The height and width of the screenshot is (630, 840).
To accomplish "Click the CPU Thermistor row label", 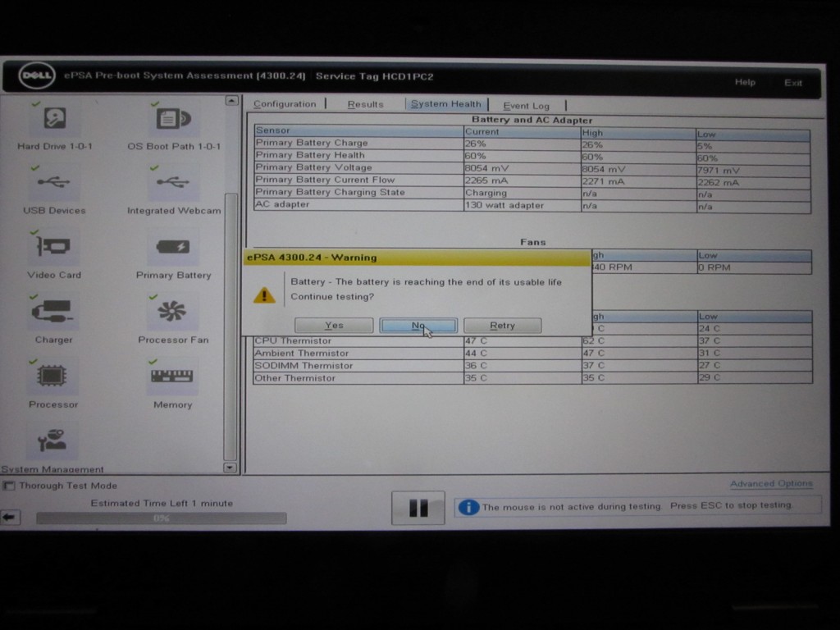I will (293, 340).
